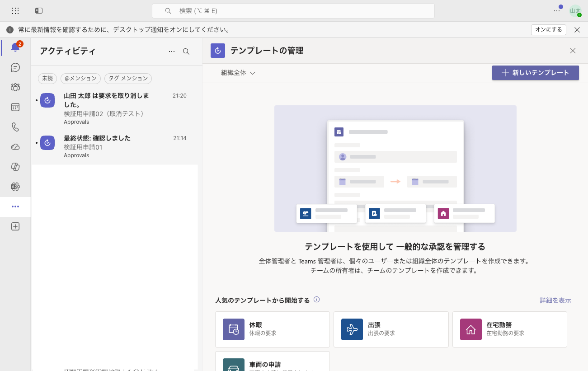Viewport: 588px width, 371px height.
Task: Dismiss the desktop notification banner
Action: click(577, 30)
